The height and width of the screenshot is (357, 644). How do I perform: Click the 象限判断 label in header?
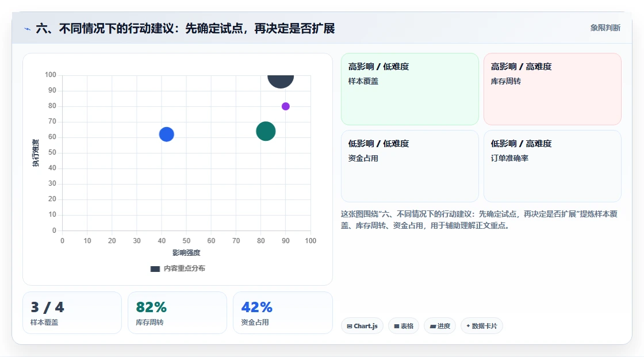605,28
